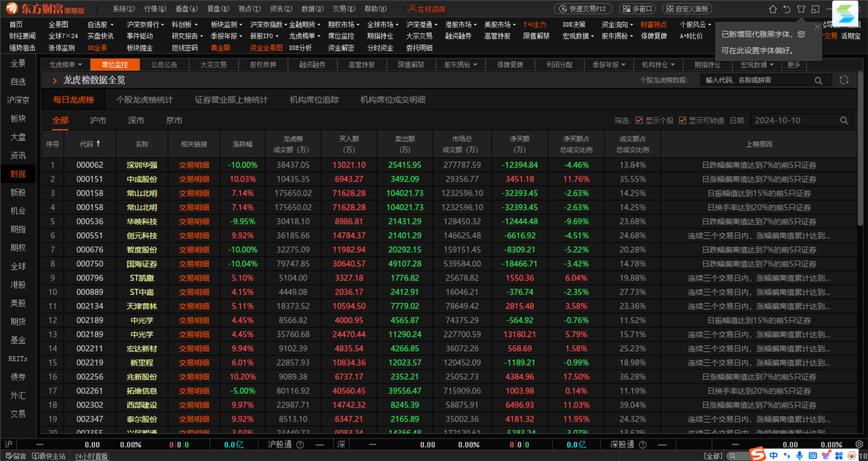Open 在线咨询 online consultation
Viewport: 868px width, 461px height.
pyautogui.click(x=427, y=9)
